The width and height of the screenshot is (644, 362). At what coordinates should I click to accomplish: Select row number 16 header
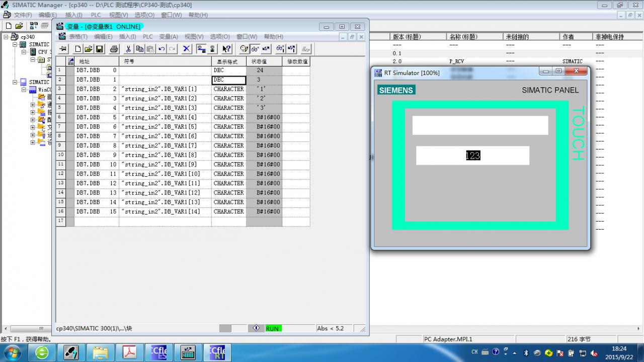(x=61, y=212)
